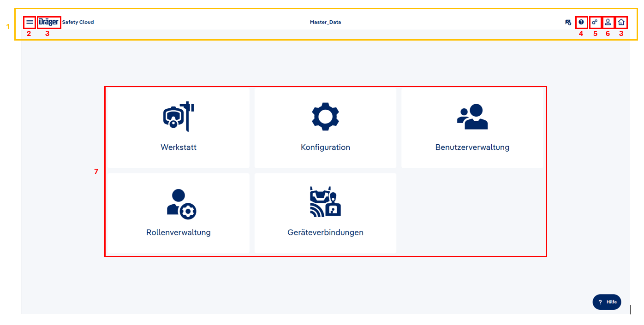Open settings via the double-gear header icon
The width and height of the screenshot is (644, 325).
click(x=595, y=22)
